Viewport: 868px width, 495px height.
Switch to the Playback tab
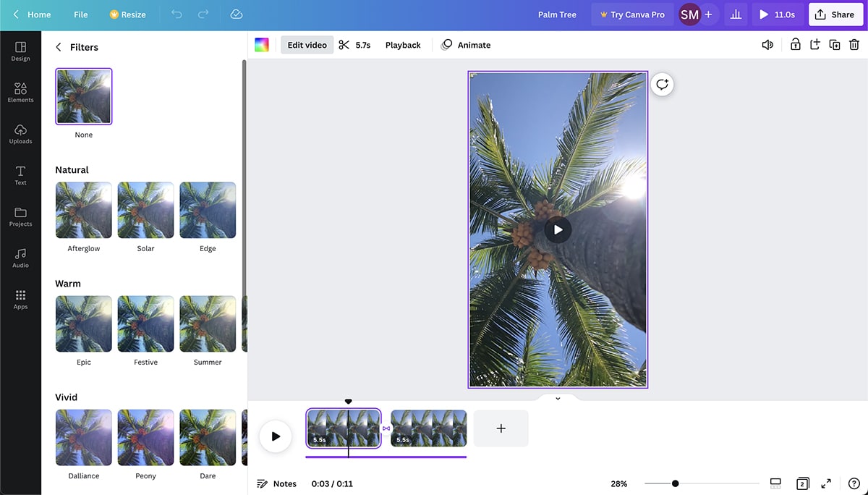point(402,44)
